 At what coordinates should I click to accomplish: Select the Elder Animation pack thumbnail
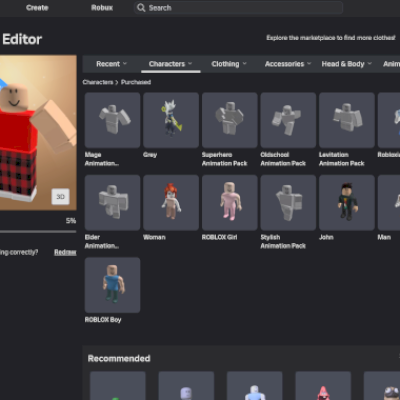(x=112, y=203)
